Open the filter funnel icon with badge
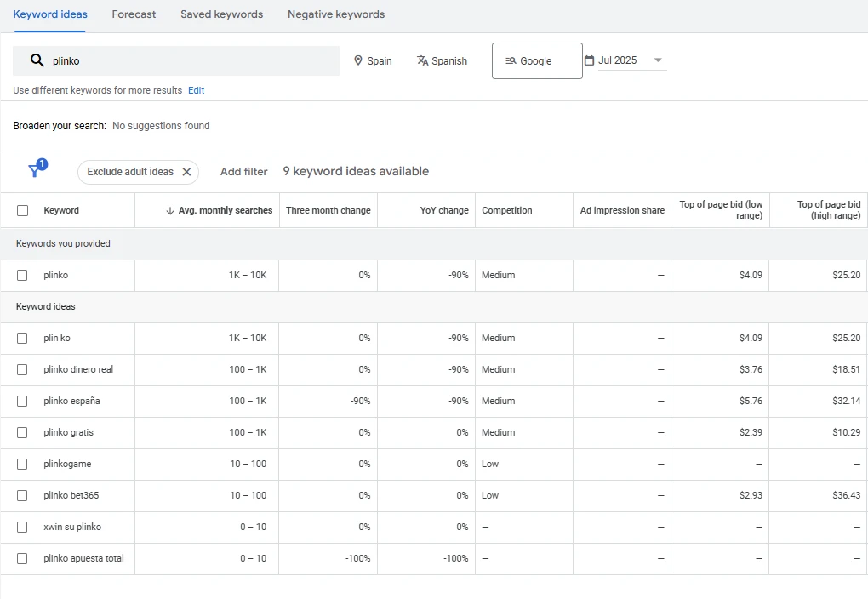 coord(37,168)
